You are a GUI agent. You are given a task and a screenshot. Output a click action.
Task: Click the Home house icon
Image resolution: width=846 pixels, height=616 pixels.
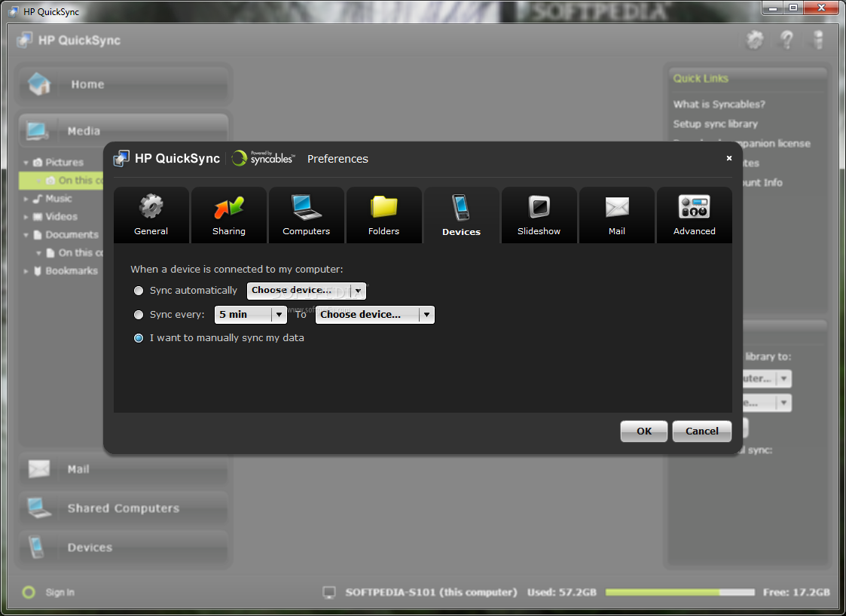pos(39,84)
